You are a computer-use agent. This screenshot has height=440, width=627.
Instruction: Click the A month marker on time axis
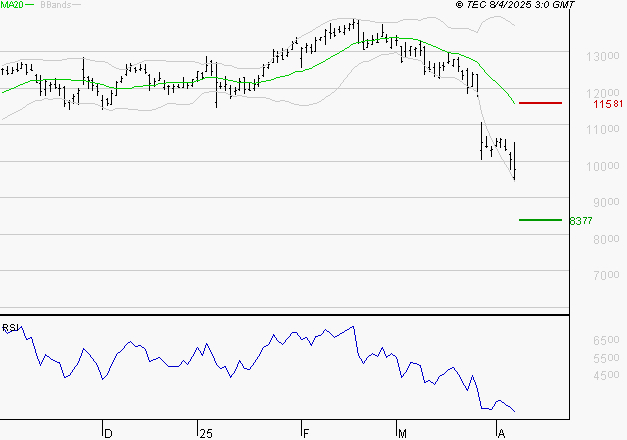point(501,434)
